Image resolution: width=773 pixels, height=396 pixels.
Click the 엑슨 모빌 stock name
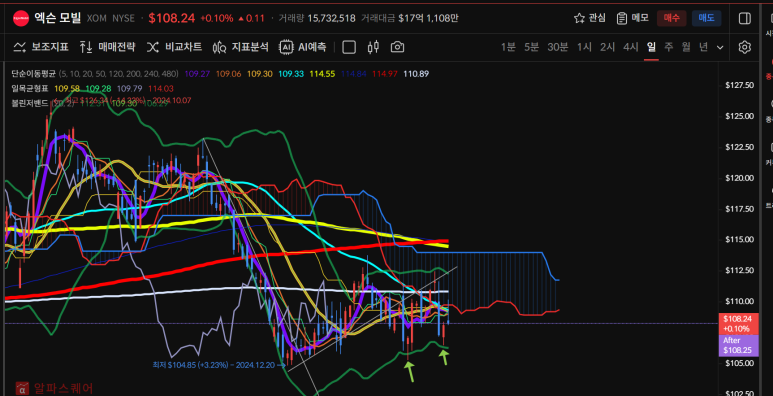point(58,18)
